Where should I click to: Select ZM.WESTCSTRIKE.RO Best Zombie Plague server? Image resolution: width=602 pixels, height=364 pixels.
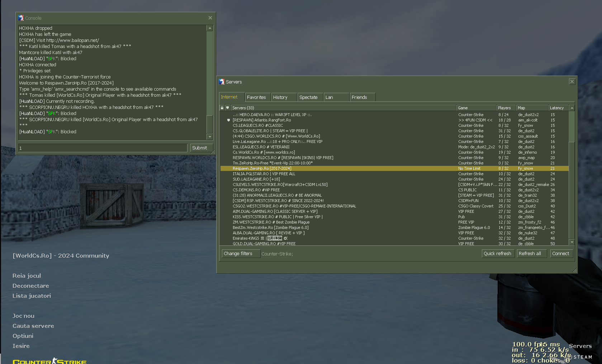point(394,222)
